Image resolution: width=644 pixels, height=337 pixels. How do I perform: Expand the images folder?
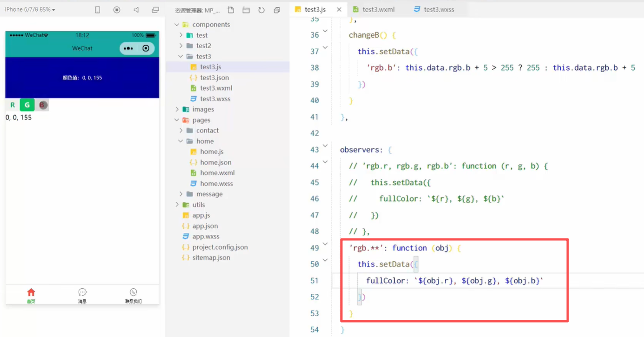pyautogui.click(x=177, y=109)
